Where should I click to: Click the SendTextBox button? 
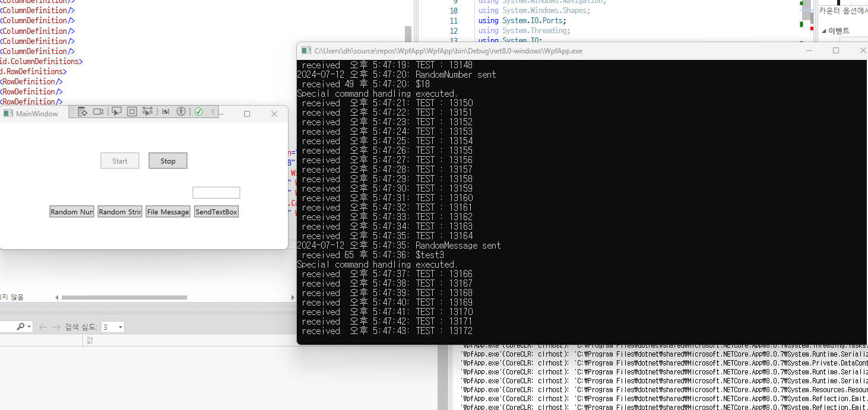[216, 212]
